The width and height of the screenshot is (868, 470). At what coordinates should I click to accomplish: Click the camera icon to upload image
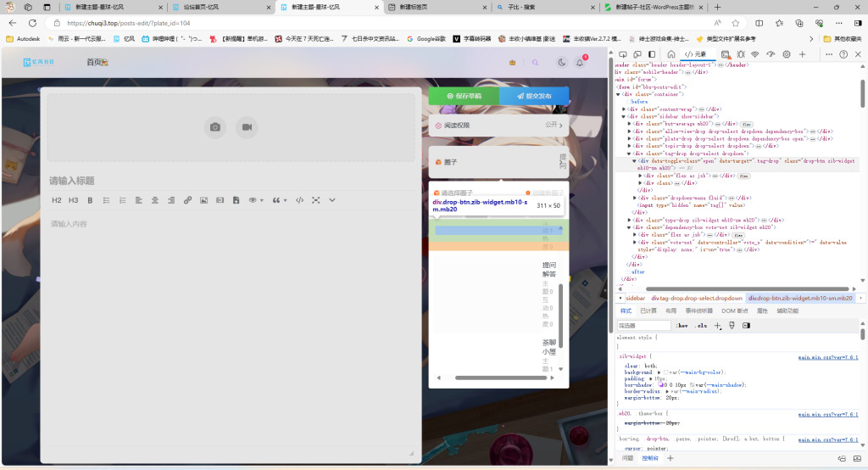215,127
